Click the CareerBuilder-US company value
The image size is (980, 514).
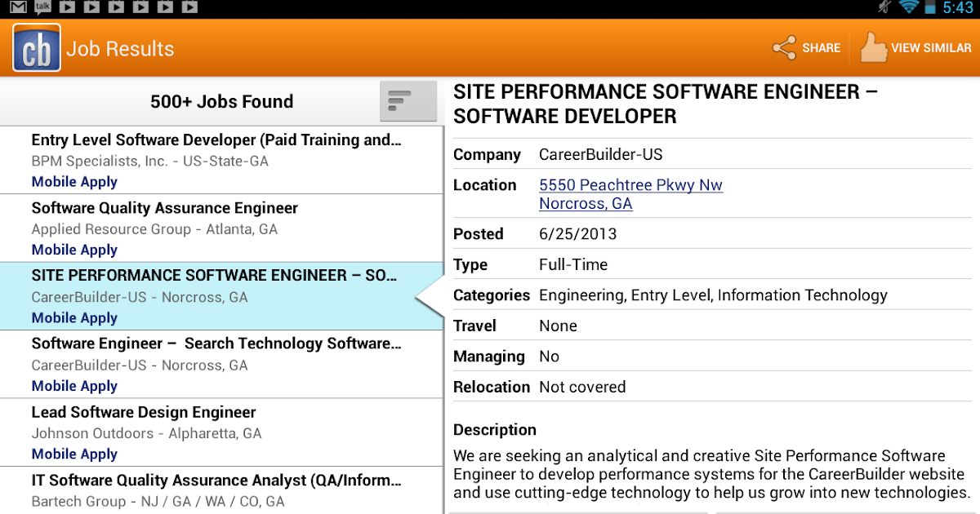pos(601,154)
